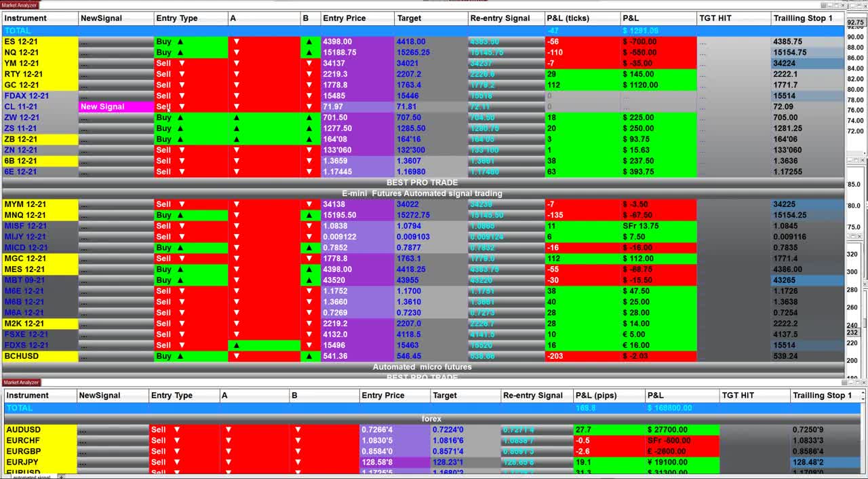Click the $ 168800.00 total P&L cell
This screenshot has height=479, width=868.
pyautogui.click(x=682, y=408)
